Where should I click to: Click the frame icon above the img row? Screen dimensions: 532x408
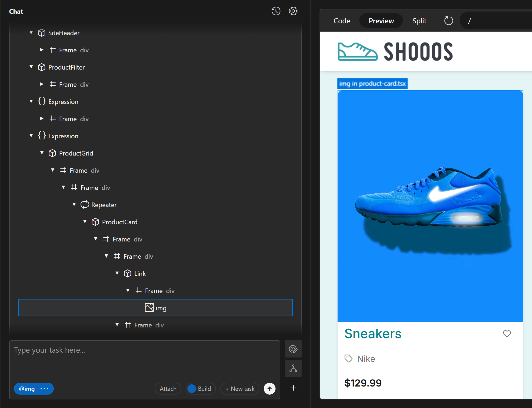click(x=139, y=291)
